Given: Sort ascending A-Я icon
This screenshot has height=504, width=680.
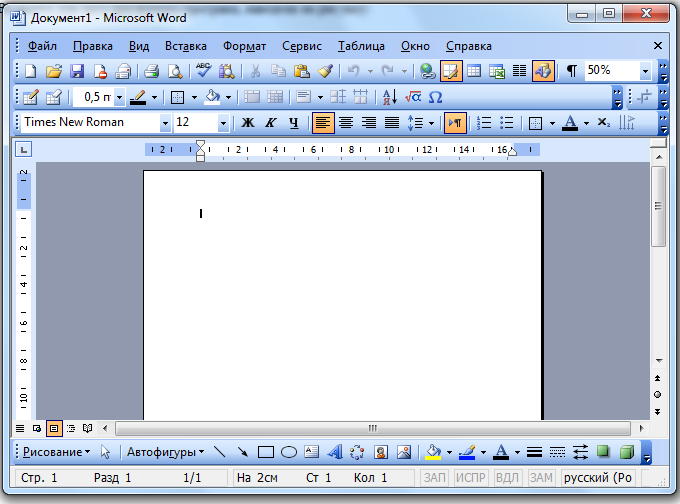Looking at the screenshot, I should (390, 97).
